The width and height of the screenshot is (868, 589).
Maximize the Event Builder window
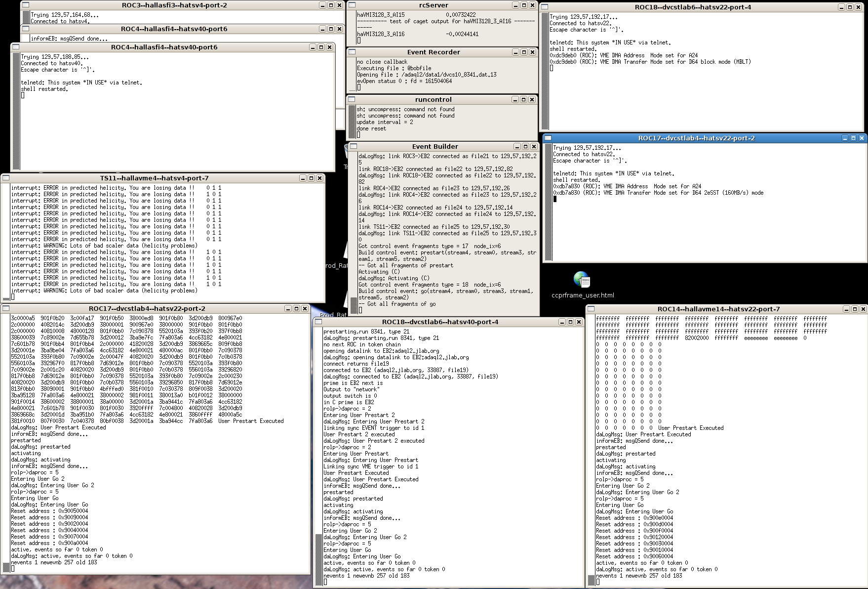click(526, 147)
